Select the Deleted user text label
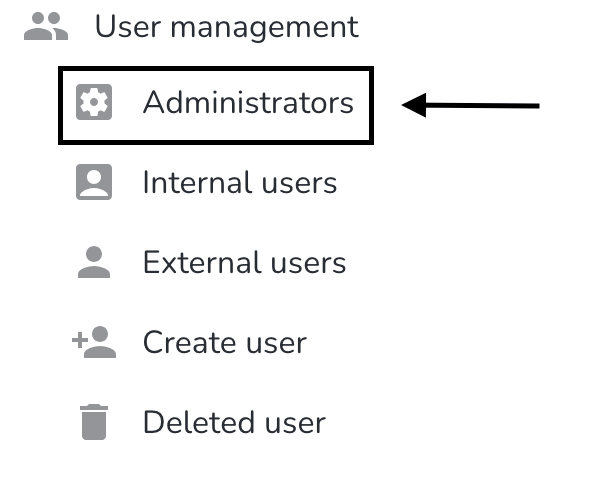This screenshot has width=614, height=482. (x=234, y=422)
